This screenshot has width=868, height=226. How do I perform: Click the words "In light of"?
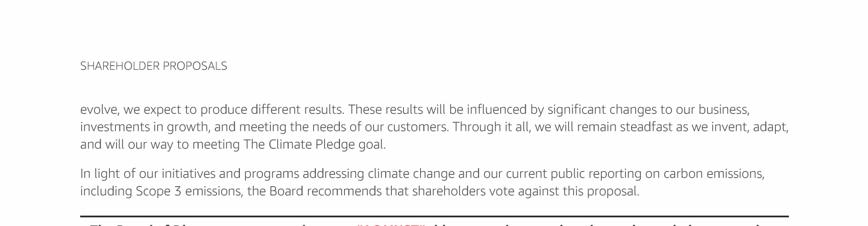tap(104, 174)
